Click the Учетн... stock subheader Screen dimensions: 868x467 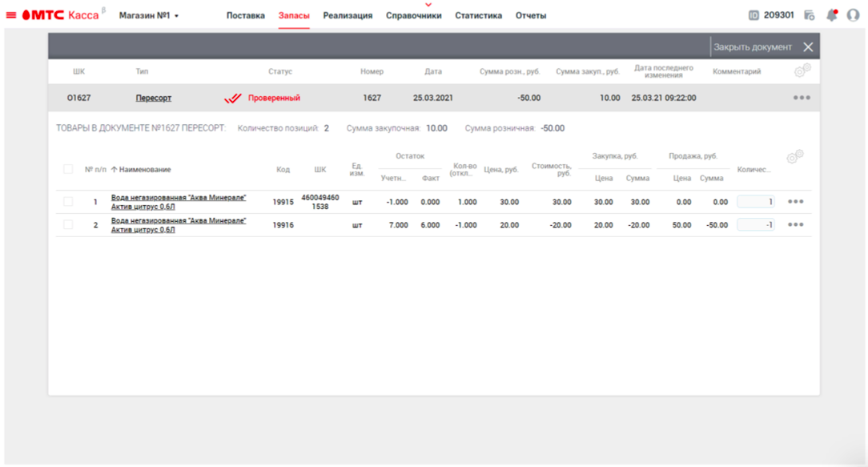tap(393, 179)
